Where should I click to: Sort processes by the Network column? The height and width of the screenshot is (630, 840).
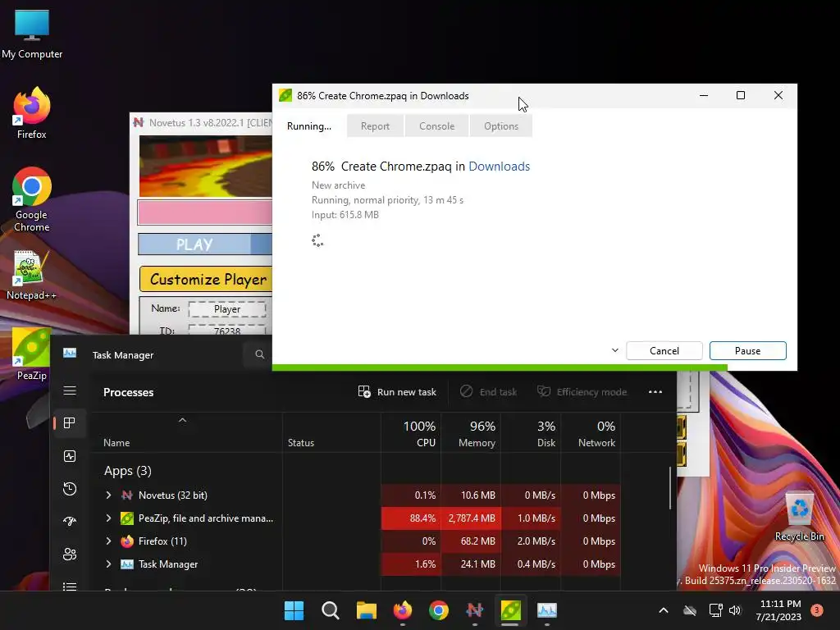pos(591,433)
